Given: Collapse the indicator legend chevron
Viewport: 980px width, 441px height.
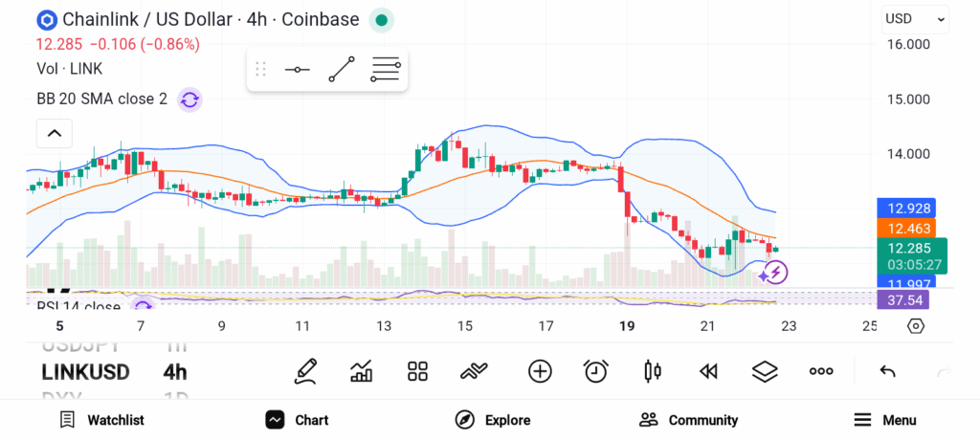Looking at the screenshot, I should [x=55, y=133].
